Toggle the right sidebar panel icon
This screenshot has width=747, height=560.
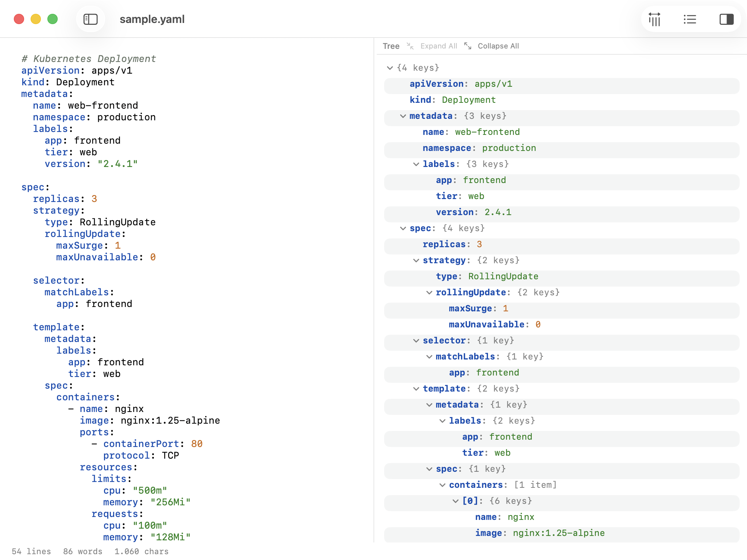click(x=727, y=19)
